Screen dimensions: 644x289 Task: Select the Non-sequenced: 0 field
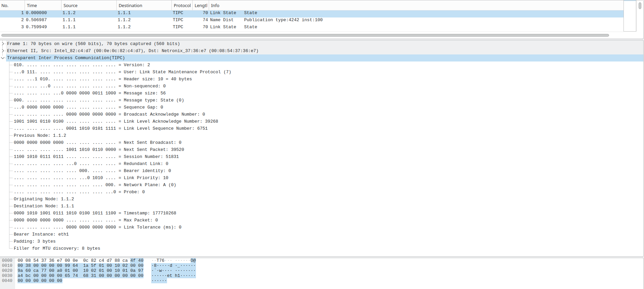pos(90,86)
